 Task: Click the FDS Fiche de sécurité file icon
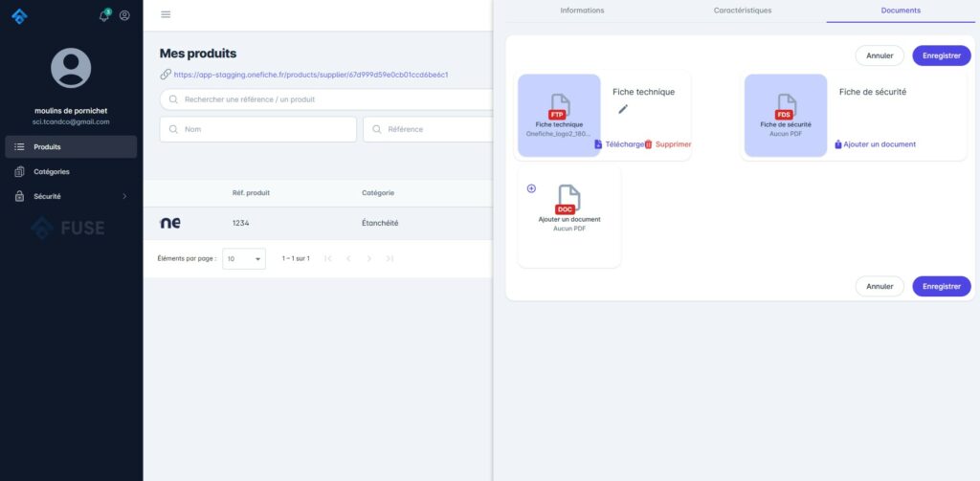point(786,105)
